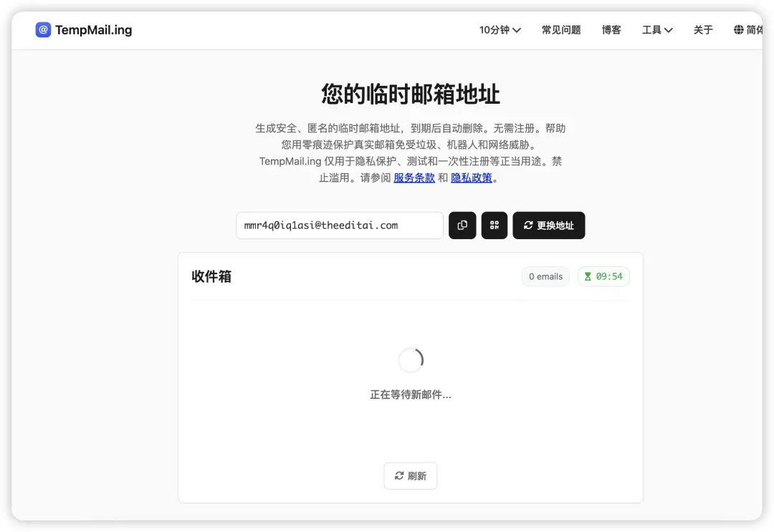Click the 收件箱 heading
Screen dimensions: 774x532
click(211, 276)
